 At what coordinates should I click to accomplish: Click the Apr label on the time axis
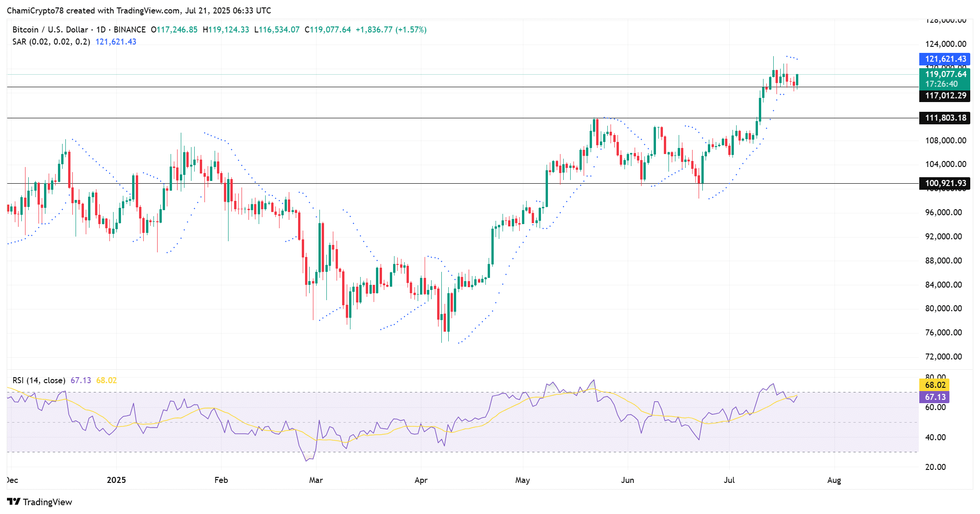(421, 480)
